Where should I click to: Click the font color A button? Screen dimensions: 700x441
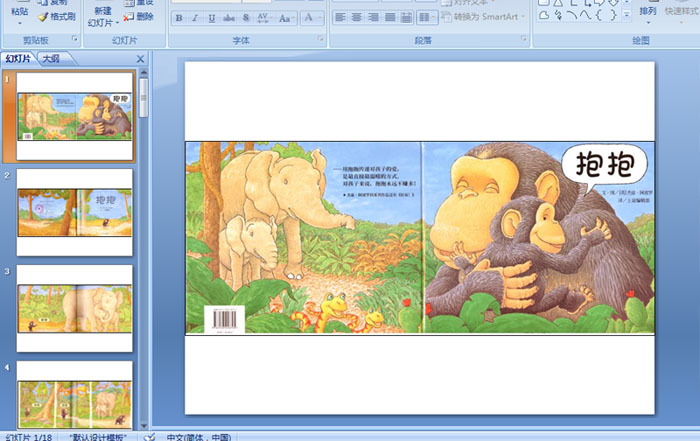[308, 18]
